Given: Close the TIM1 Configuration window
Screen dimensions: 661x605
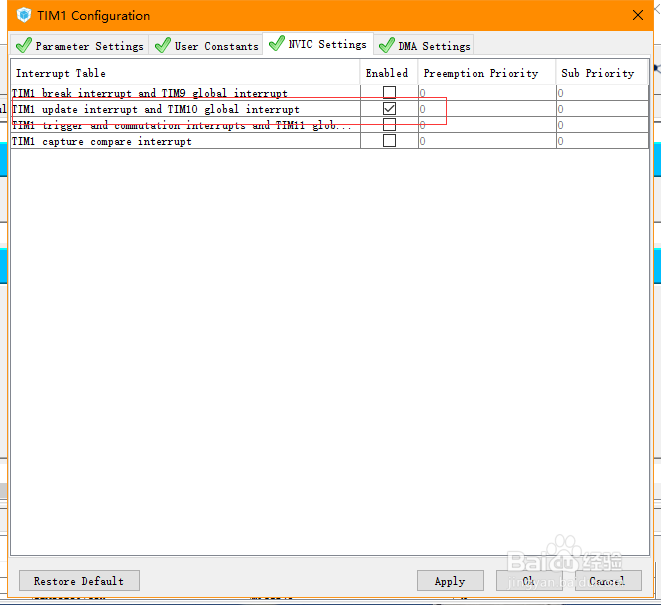Looking at the screenshot, I should tap(638, 15).
